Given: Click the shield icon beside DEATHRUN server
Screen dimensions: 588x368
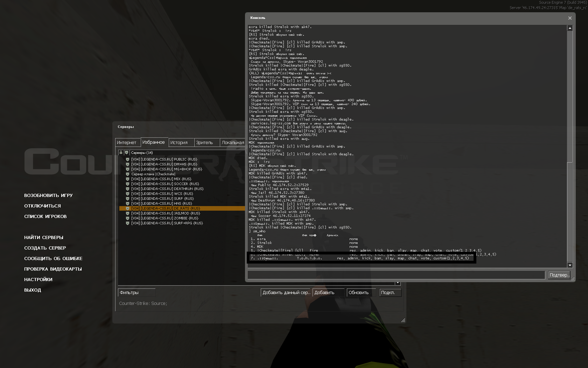Looking at the screenshot, I should pyautogui.click(x=127, y=189).
